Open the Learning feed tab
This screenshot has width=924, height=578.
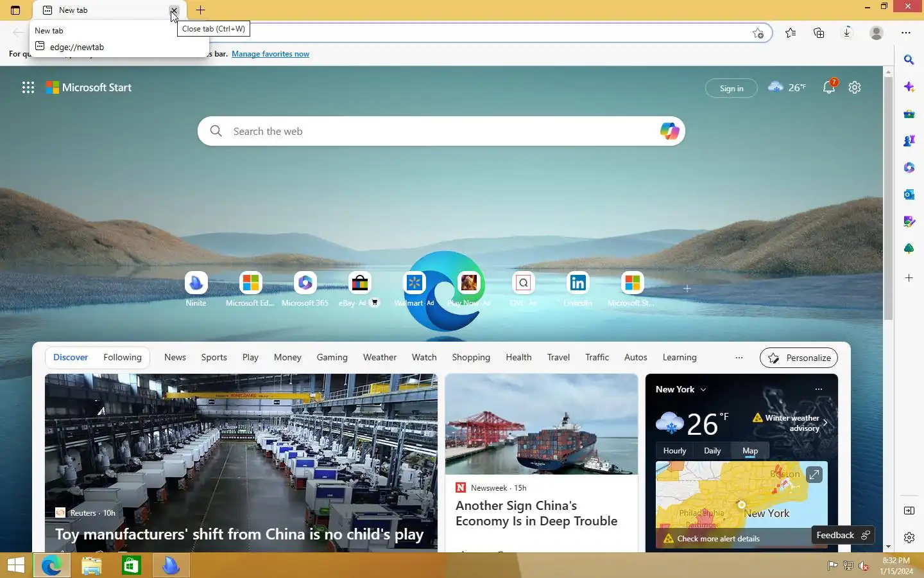click(680, 358)
